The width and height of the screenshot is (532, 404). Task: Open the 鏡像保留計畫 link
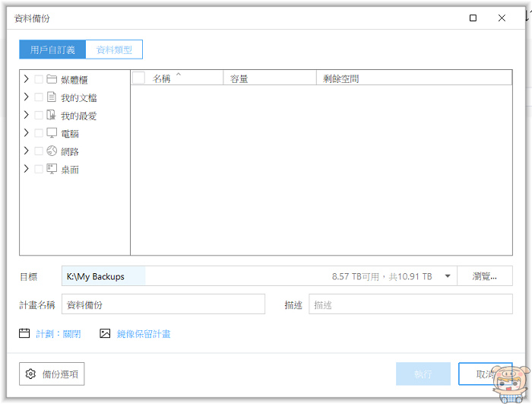pyautogui.click(x=144, y=334)
